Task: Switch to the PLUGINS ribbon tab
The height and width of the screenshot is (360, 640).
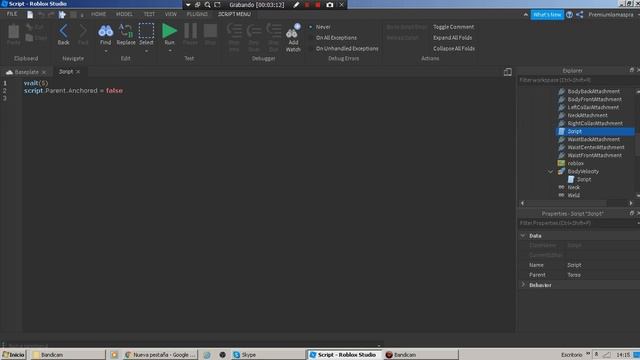Action: point(197,14)
